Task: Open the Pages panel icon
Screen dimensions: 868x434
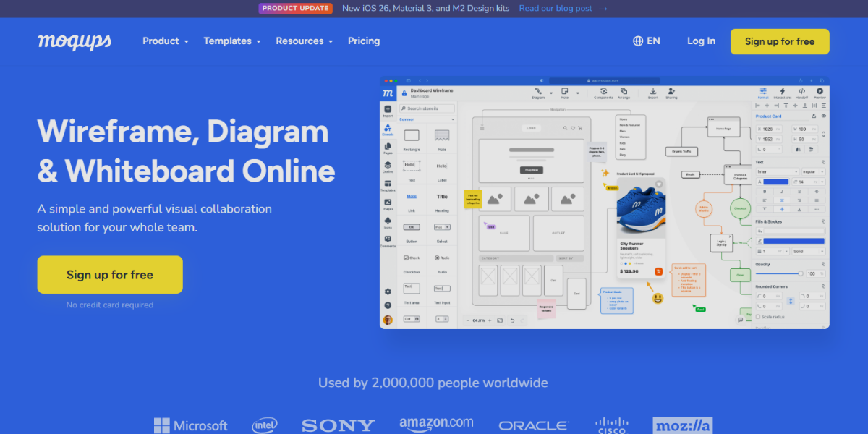Action: [388, 148]
